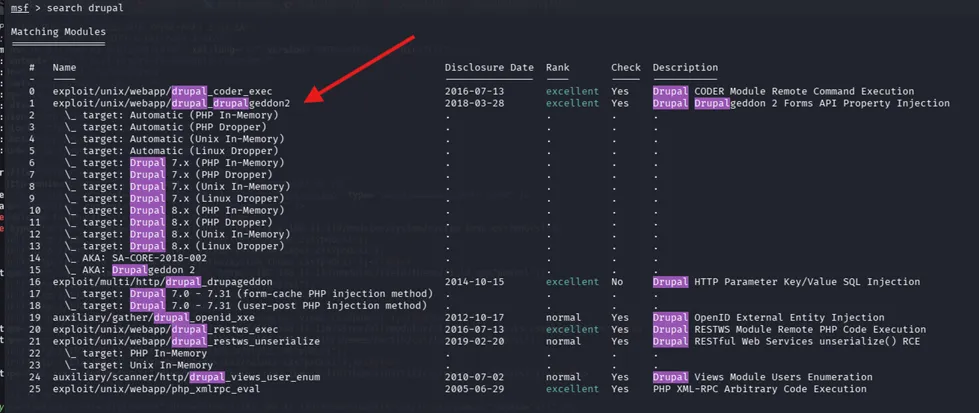Click disclosure date 2012-10-17

[x=475, y=317]
